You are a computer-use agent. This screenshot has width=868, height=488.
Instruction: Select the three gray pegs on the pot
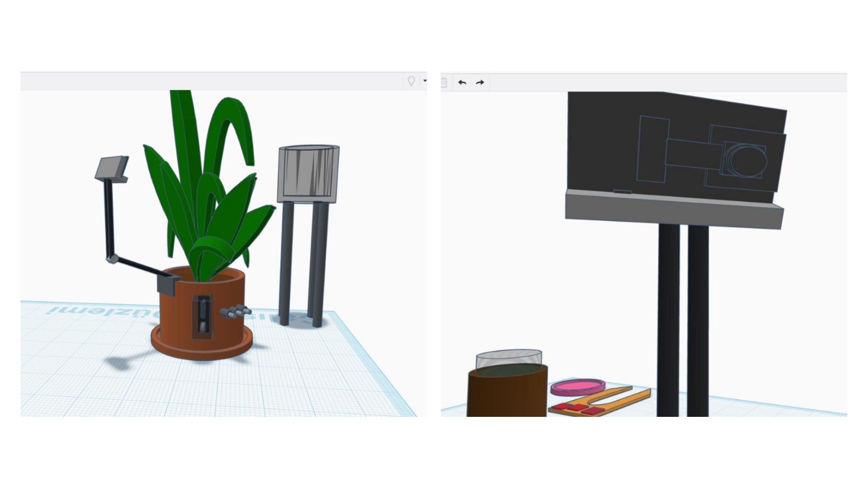236,312
